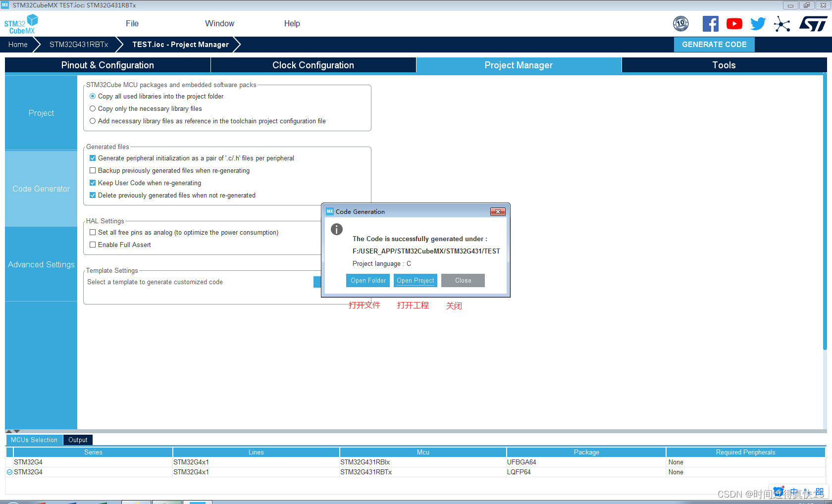Switch to MCUs Selection bottom tab

point(34,440)
